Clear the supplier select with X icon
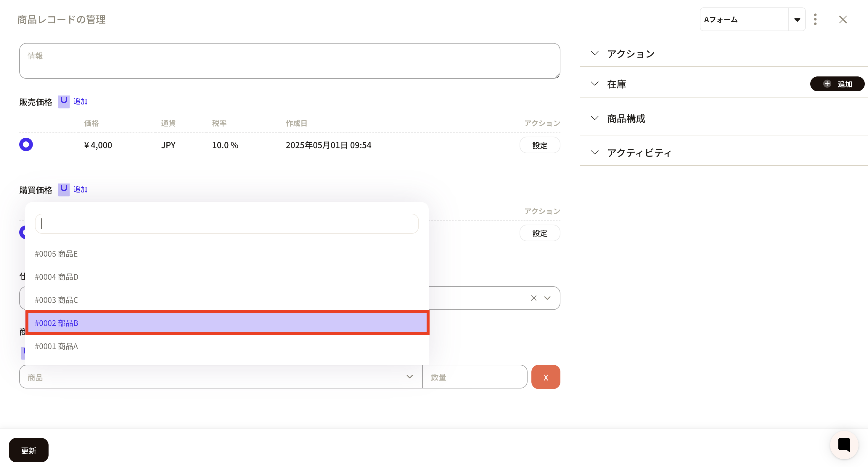The height and width of the screenshot is (467, 868). tap(533, 298)
